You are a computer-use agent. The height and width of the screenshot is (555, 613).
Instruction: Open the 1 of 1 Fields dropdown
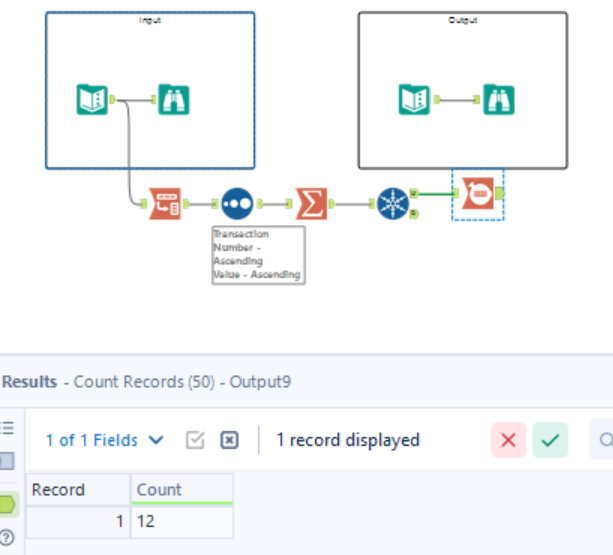click(105, 440)
